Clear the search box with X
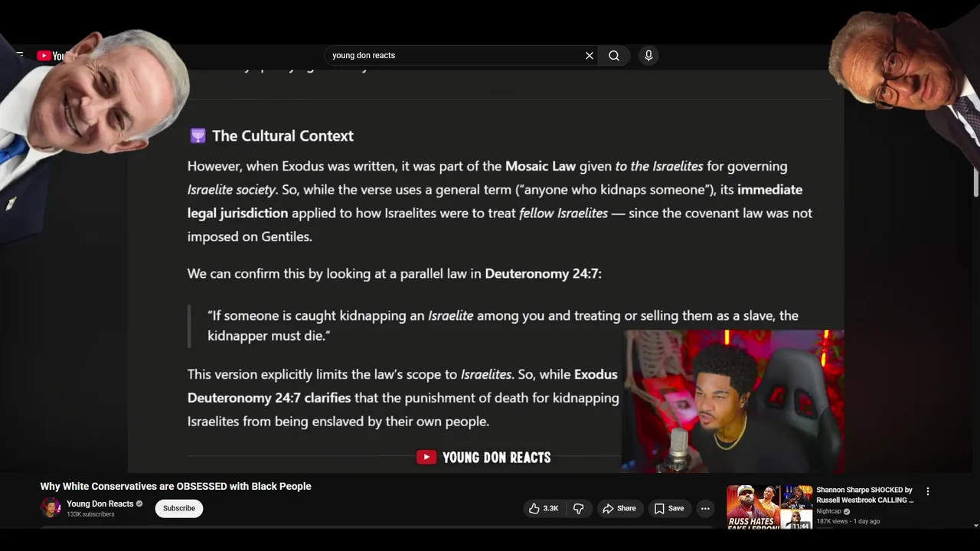The width and height of the screenshot is (980, 551). 590,55
